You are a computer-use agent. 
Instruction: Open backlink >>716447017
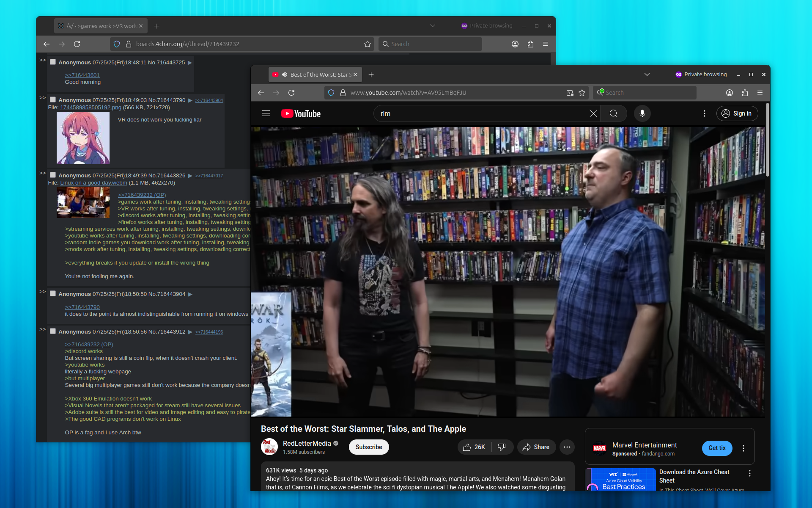pos(209,176)
